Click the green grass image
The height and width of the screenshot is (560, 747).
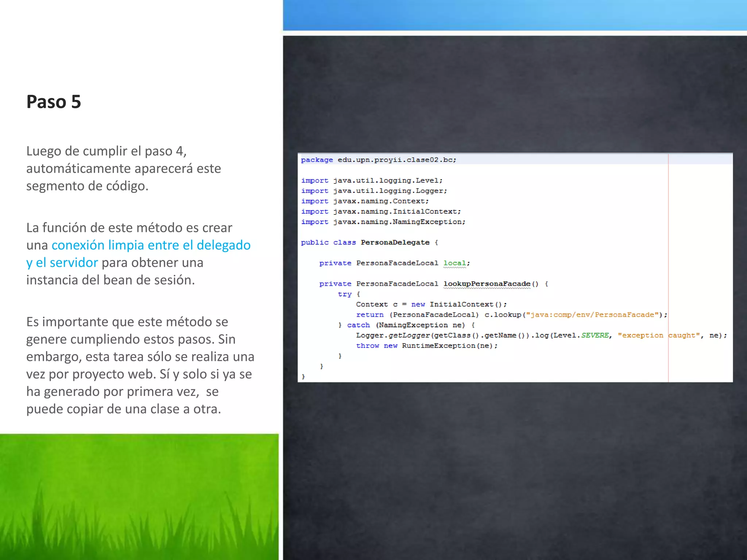pos(139,497)
